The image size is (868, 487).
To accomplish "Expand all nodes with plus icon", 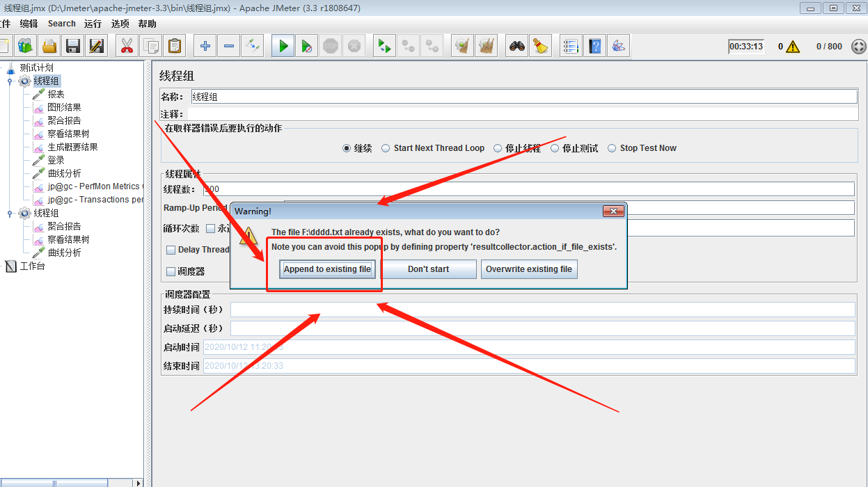I will [x=205, y=47].
